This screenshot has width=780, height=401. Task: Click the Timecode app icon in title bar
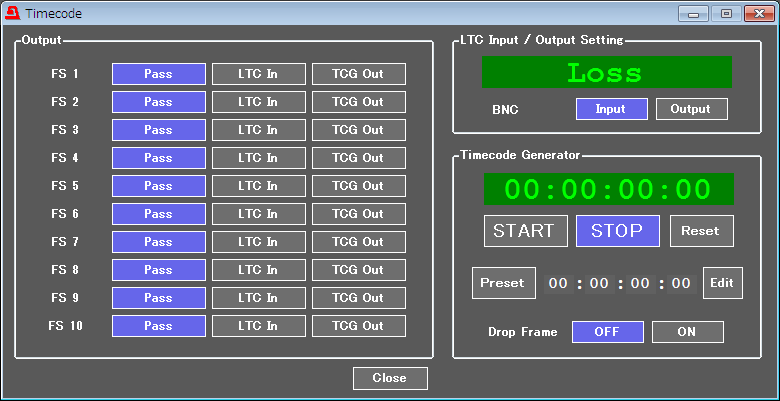coord(12,14)
